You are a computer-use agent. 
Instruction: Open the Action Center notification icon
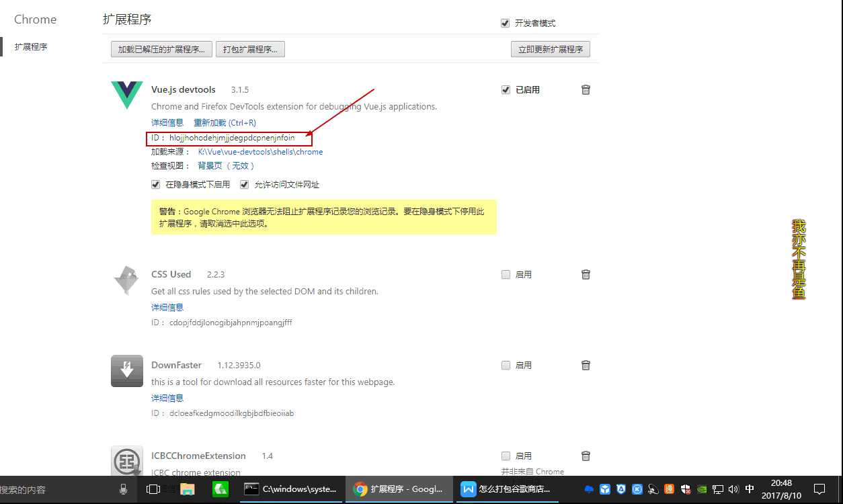tap(819, 489)
